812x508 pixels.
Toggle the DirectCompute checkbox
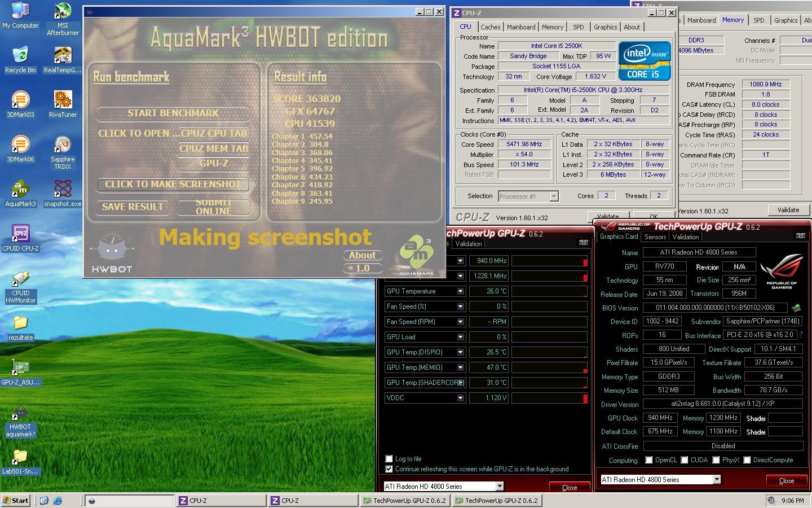(747, 460)
